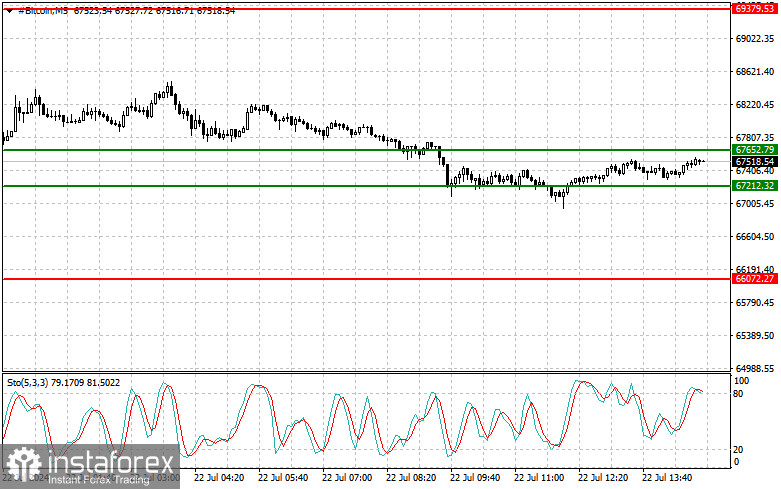Click the 22 Jul 08:20 time label
The image size is (781, 489).
click(x=411, y=478)
